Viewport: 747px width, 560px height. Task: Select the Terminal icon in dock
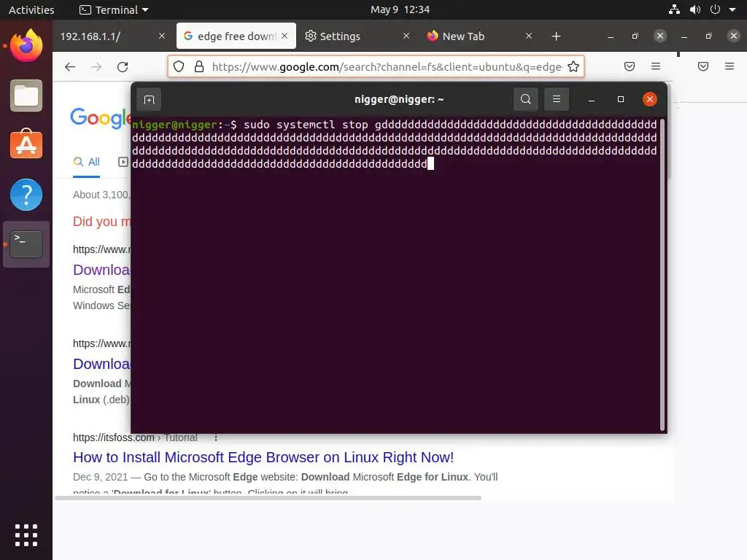26,244
